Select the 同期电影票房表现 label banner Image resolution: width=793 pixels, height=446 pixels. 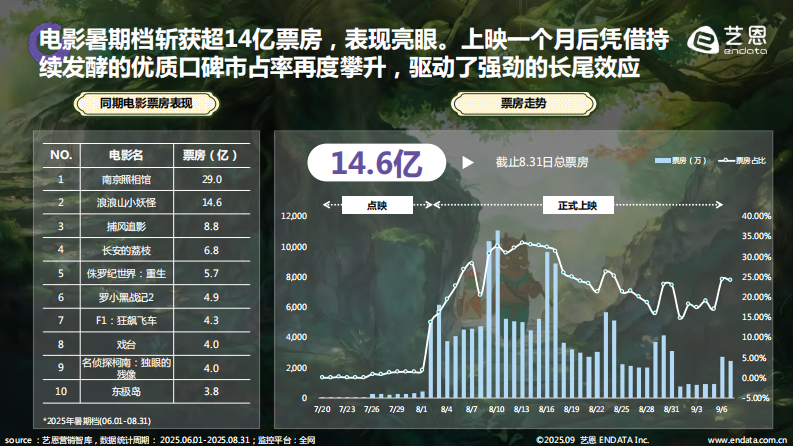click(x=146, y=104)
